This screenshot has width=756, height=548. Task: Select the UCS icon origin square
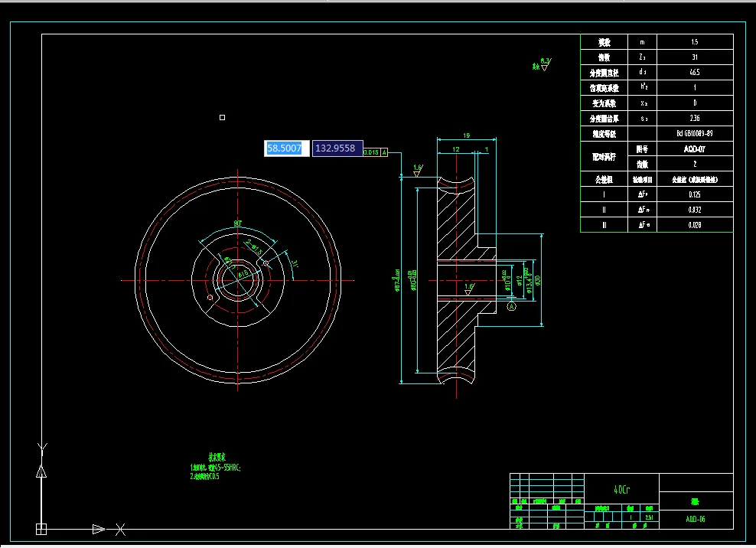(41, 529)
